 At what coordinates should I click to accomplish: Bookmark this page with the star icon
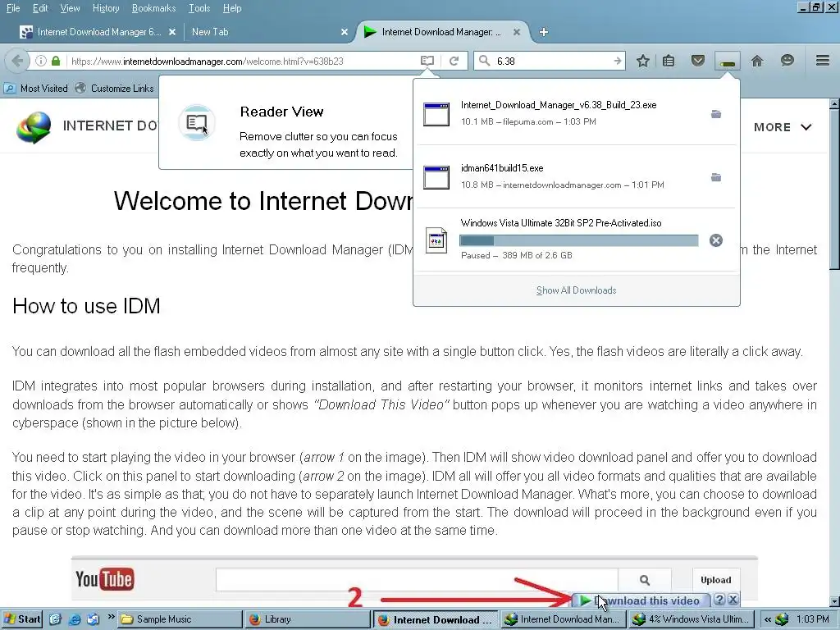point(643,61)
